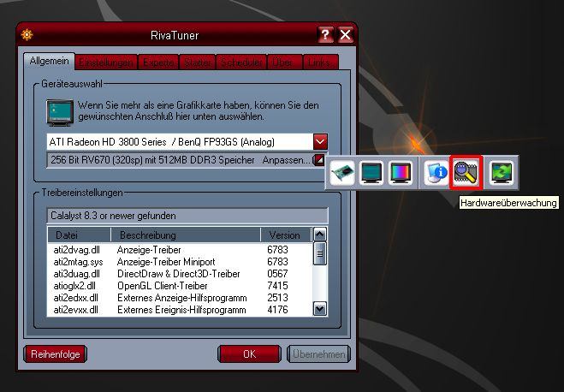Click the question mark help button
Screen dimensions: 564x392
coord(325,35)
